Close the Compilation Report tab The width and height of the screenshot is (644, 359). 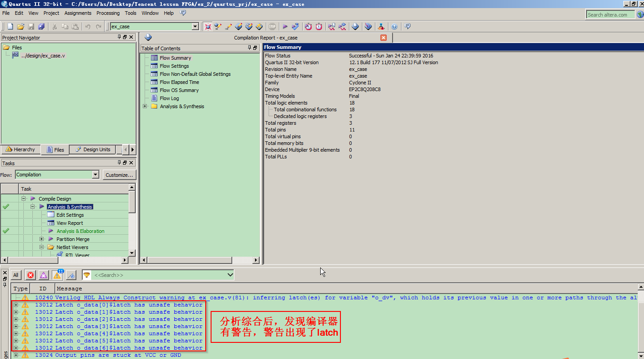[384, 38]
